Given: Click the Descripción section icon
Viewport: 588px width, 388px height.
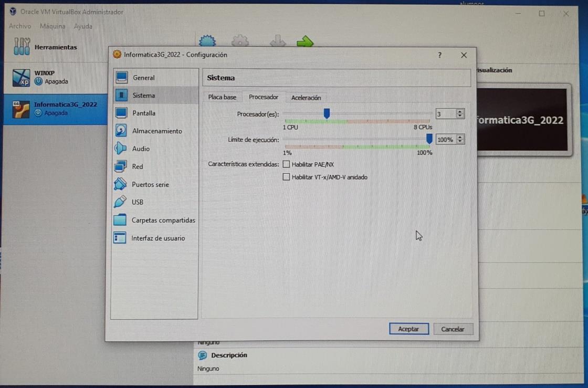Looking at the screenshot, I should tap(203, 355).
